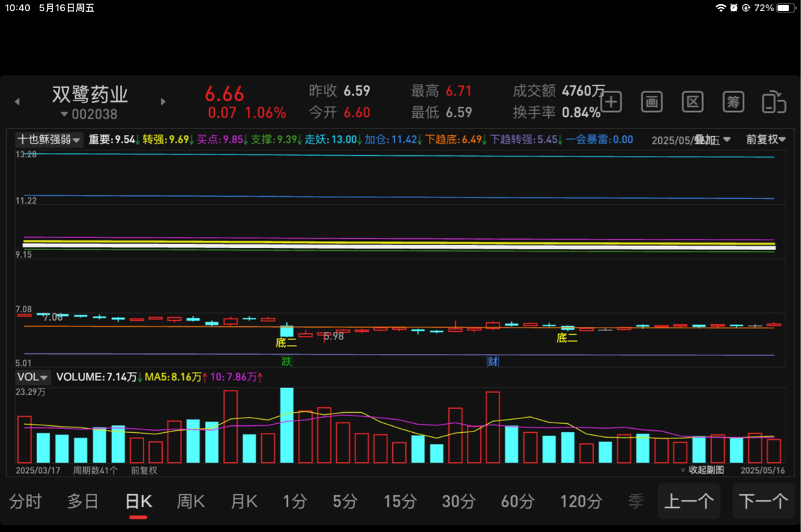Tap the 换手率 0.84% value
The height and width of the screenshot is (532, 801).
[x=581, y=112]
